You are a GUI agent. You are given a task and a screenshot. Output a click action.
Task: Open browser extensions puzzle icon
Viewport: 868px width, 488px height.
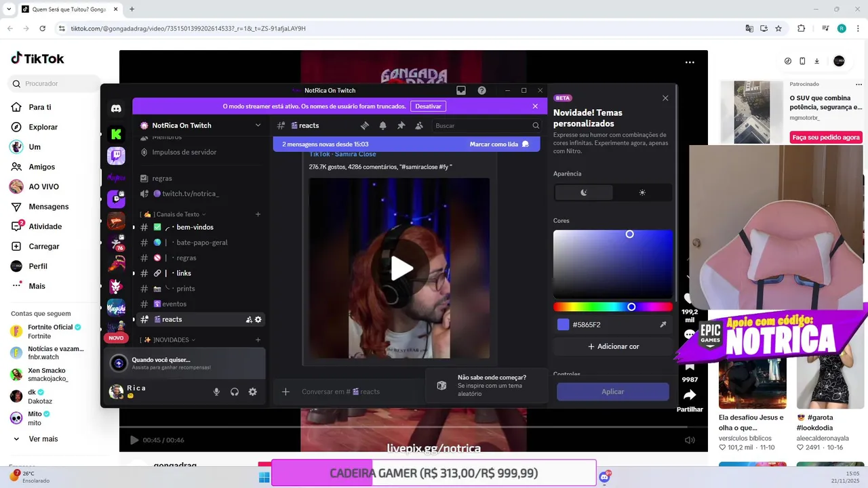[x=801, y=28]
